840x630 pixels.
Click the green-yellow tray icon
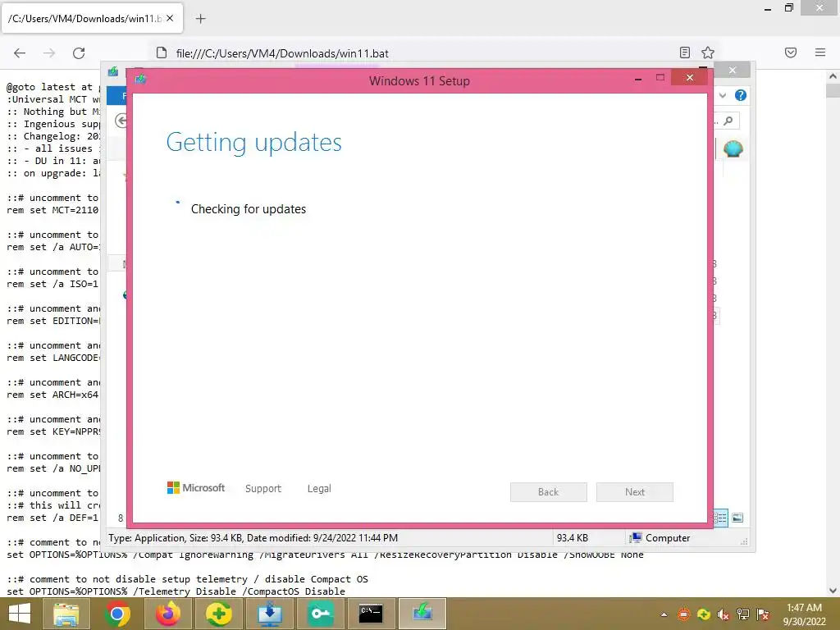click(x=704, y=614)
